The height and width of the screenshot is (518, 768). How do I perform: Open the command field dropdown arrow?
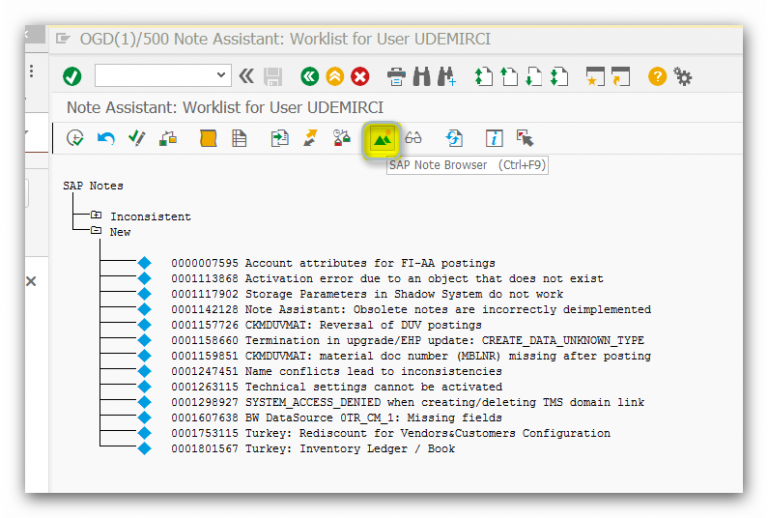(222, 77)
